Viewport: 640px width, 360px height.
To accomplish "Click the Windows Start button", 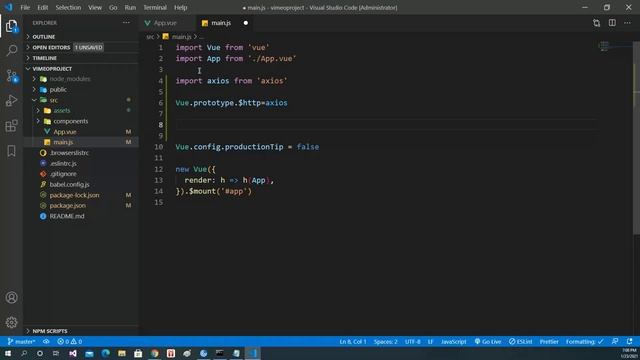I will click(8, 353).
